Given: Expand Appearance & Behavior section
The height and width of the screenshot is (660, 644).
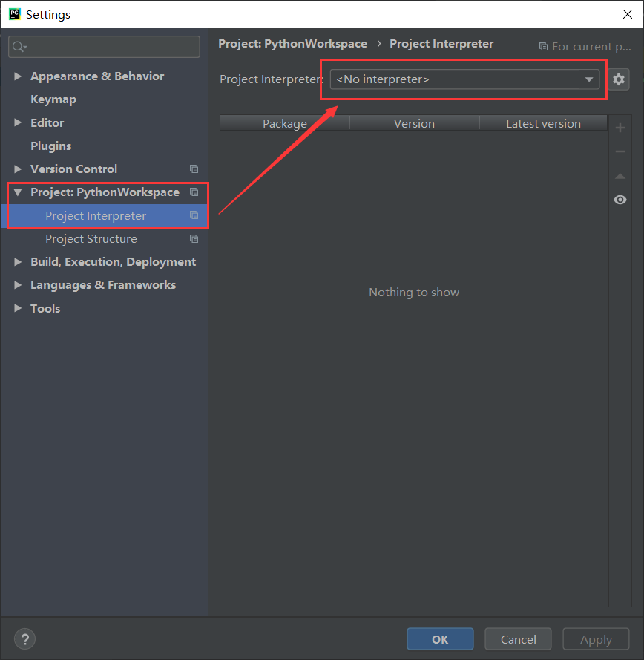Looking at the screenshot, I should tap(18, 76).
